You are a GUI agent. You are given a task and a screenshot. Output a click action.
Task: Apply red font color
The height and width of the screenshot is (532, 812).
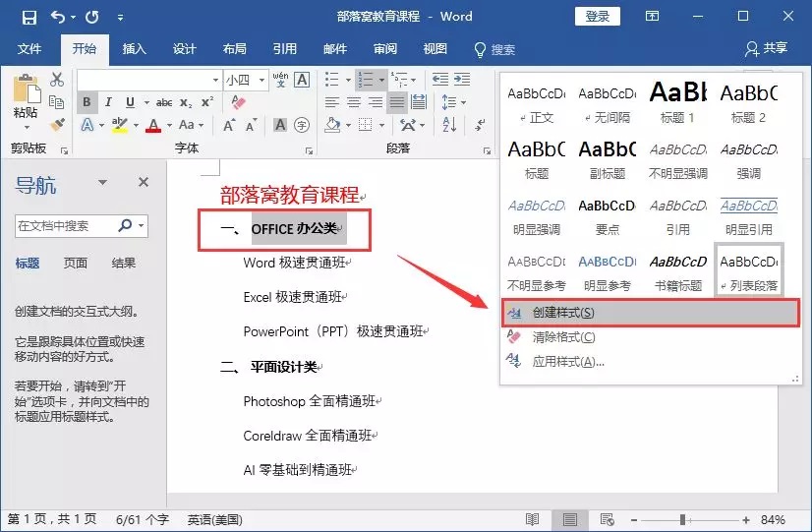click(x=153, y=125)
